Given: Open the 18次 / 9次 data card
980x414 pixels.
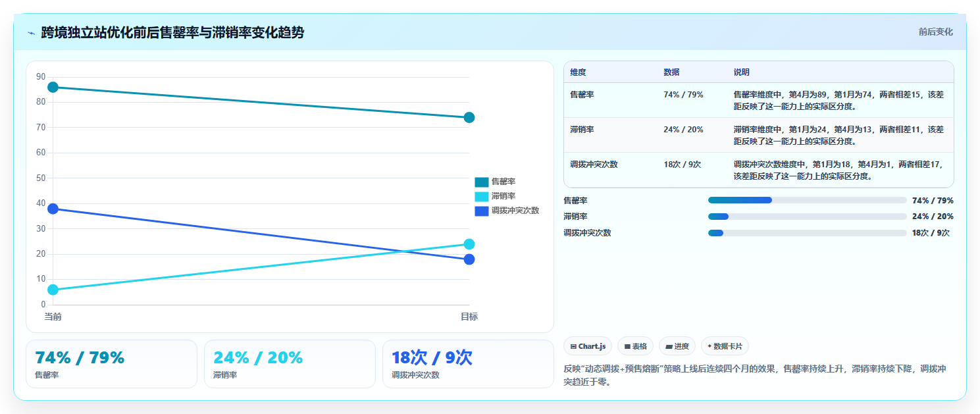Looking at the screenshot, I should (x=468, y=364).
